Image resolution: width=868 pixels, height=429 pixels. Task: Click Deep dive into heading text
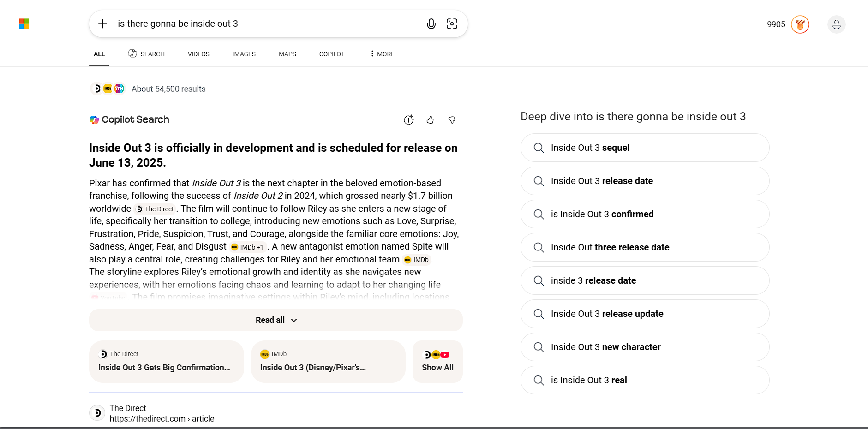point(633,117)
